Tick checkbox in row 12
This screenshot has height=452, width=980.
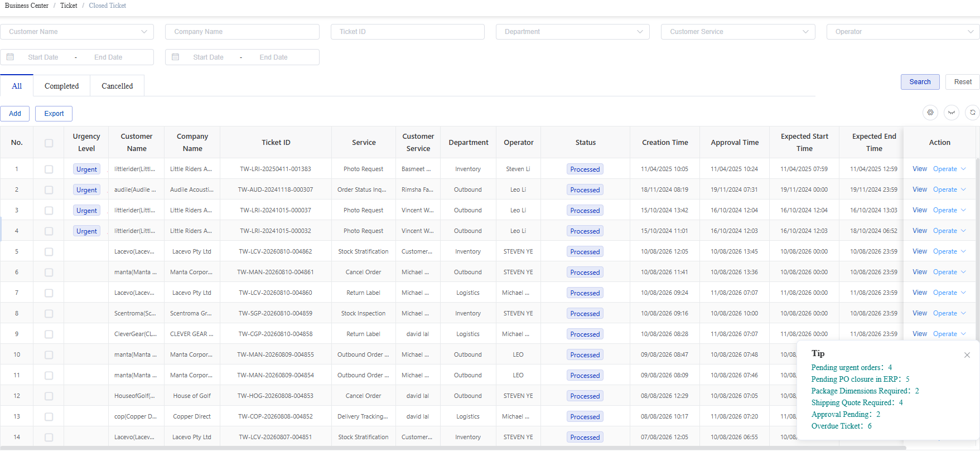coord(49,396)
